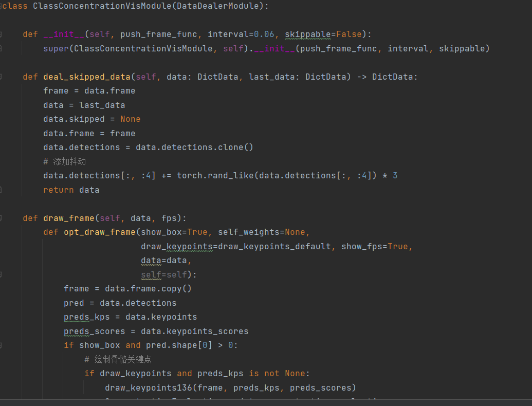Click the interval argument in the super().__init__ call

(408, 48)
